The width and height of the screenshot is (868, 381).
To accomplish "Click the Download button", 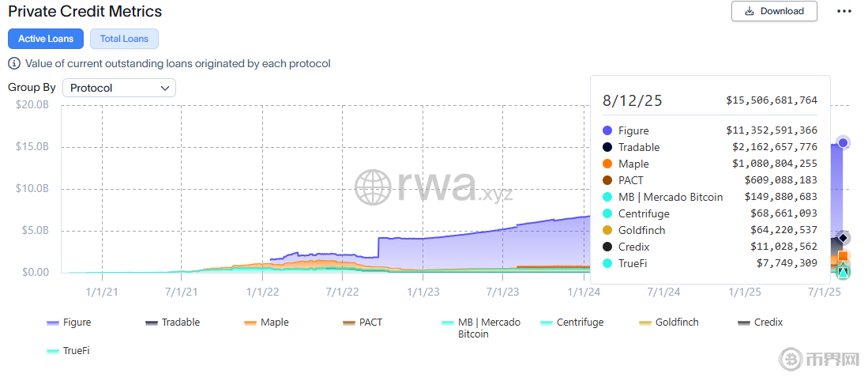I will tap(773, 11).
